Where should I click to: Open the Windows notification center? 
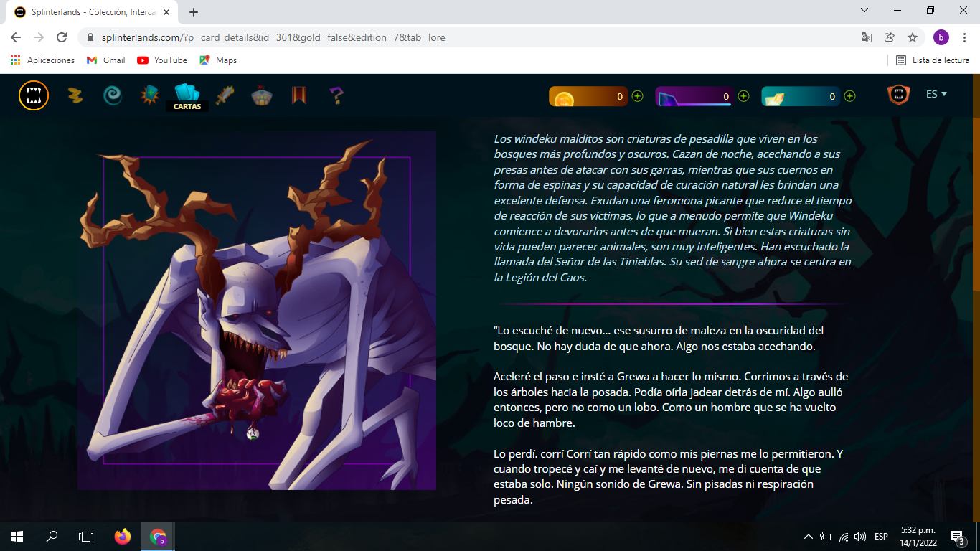pyautogui.click(x=957, y=537)
